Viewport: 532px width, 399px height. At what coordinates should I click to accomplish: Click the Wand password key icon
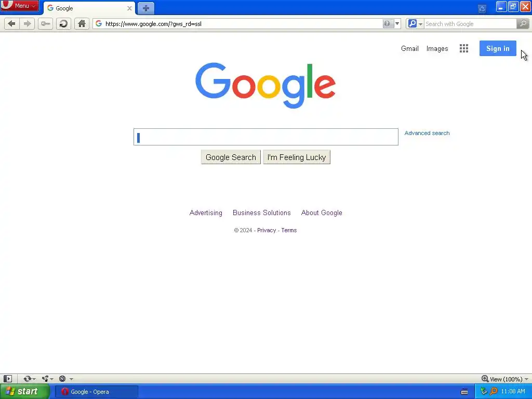point(45,24)
